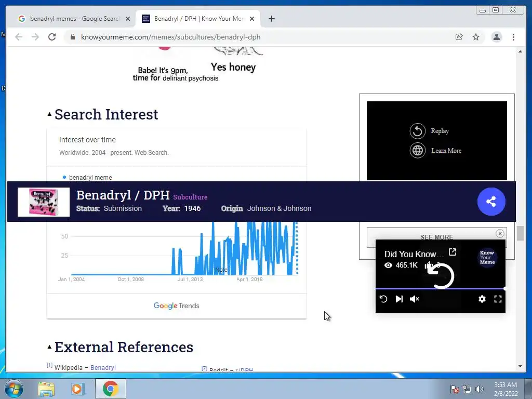Open a new tab with plus button

271,19
